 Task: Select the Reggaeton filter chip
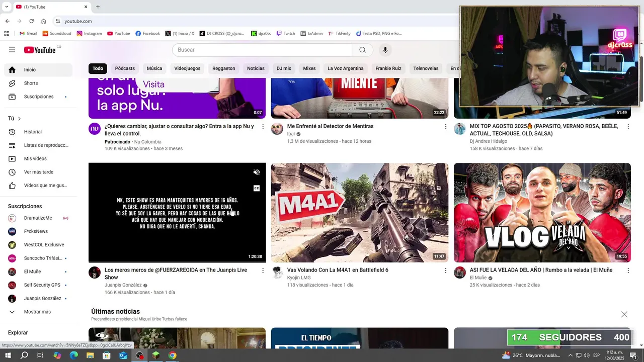(223, 68)
